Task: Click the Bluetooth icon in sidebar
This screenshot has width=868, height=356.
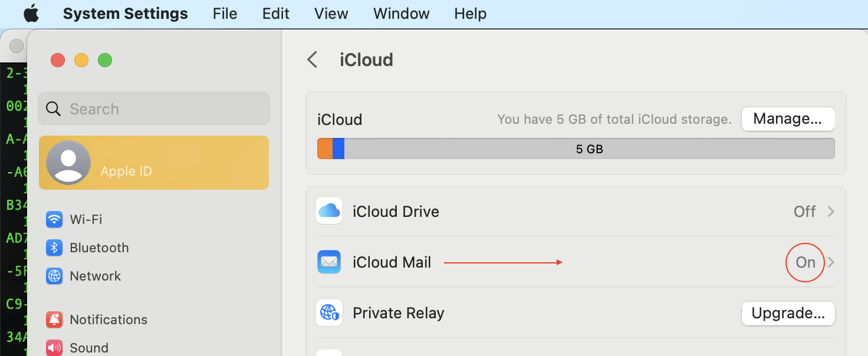Action: click(54, 248)
